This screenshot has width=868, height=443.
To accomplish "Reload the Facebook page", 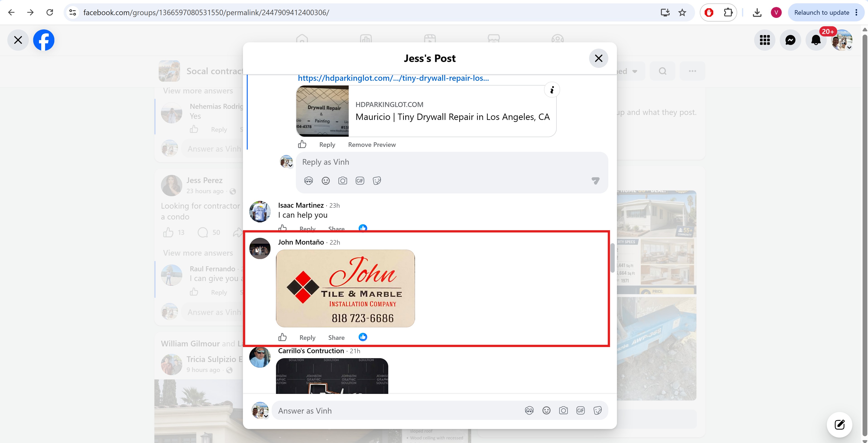I will tap(50, 12).
